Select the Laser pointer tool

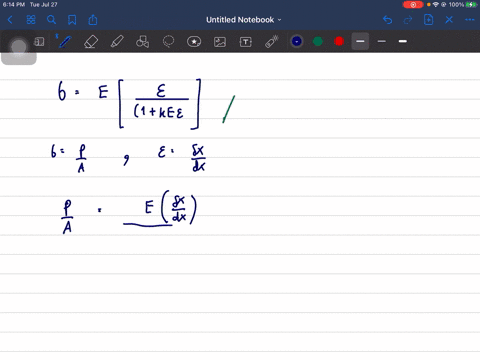272,42
